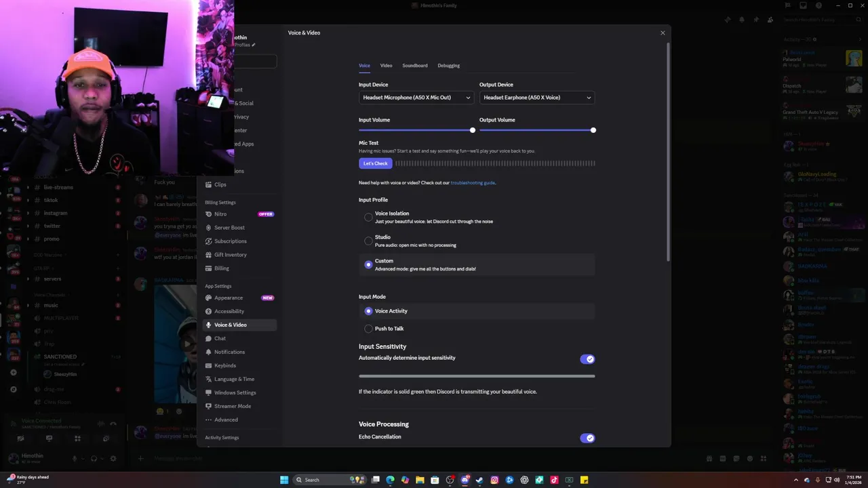
Task: Open the Gift Inventory page
Action: (239, 255)
